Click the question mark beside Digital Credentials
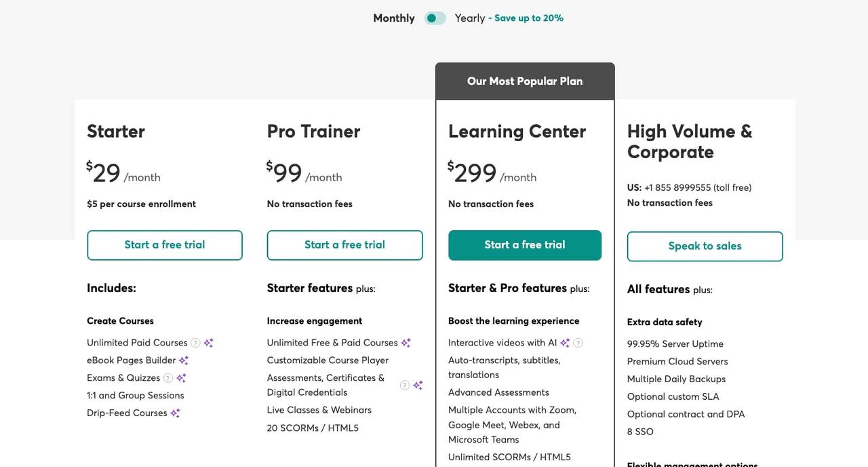Image resolution: width=868 pixels, height=467 pixels. pos(404,385)
